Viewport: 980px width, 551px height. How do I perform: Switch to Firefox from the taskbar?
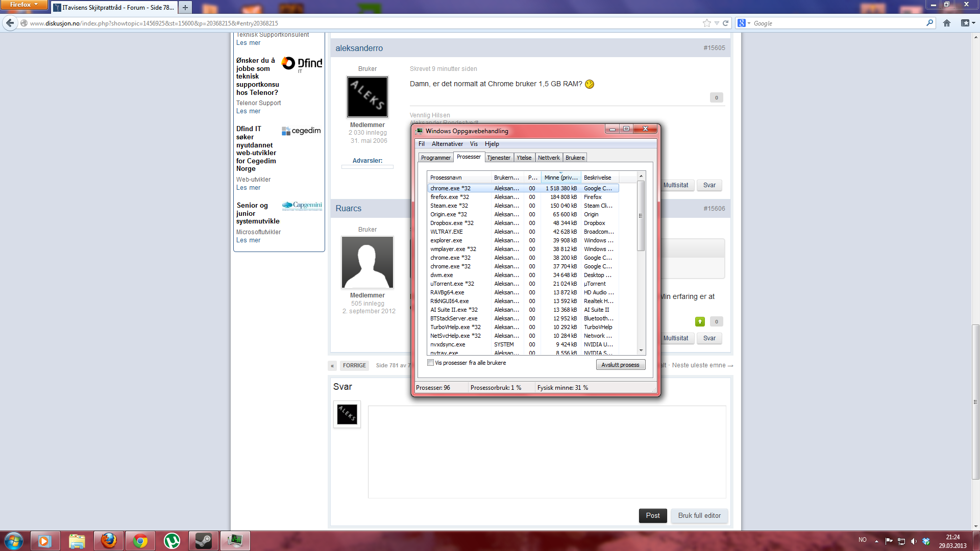coord(108,541)
